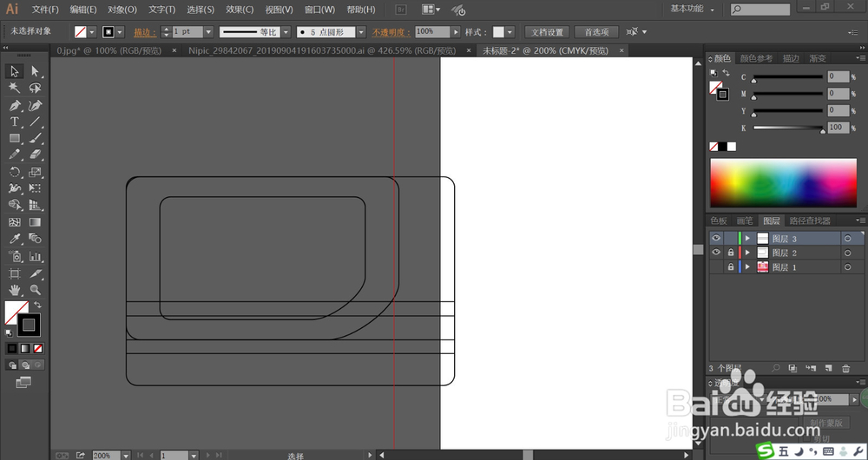Select the Mesh tool
Screen dimensions: 868x460
click(15, 222)
